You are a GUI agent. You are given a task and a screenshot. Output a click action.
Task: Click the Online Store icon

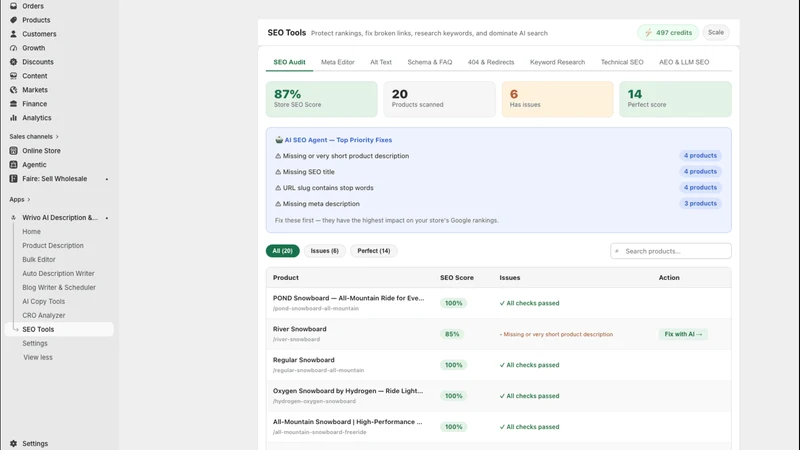click(13, 151)
